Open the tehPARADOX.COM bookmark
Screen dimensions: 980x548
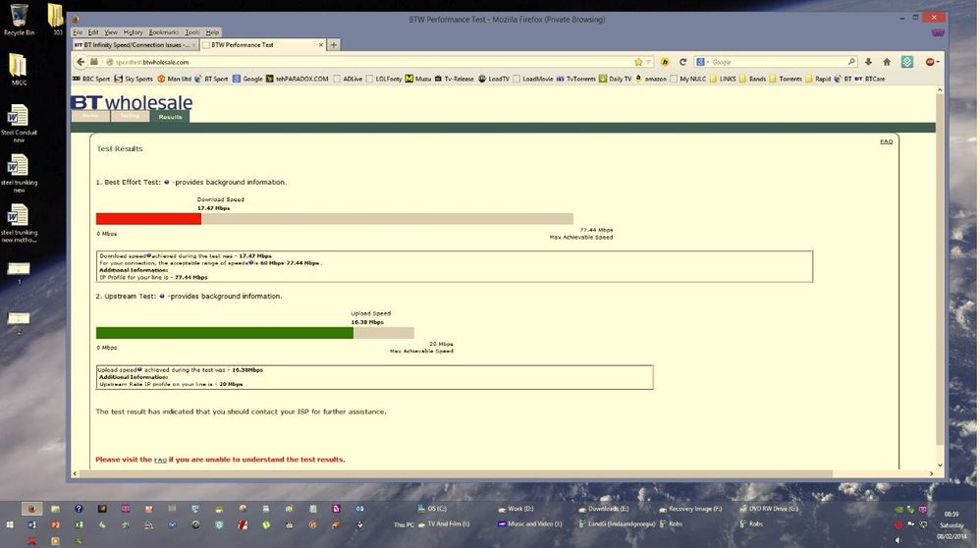coord(297,79)
